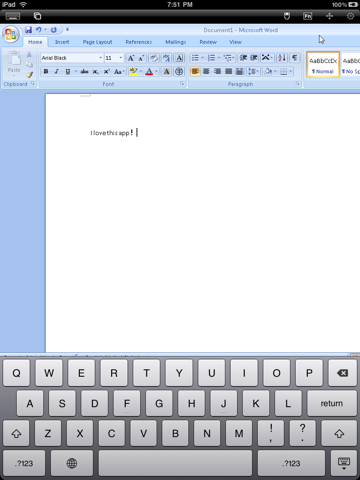Image resolution: width=360 pixels, height=480 pixels.
Task: Open the References tab
Action: pos(139,42)
